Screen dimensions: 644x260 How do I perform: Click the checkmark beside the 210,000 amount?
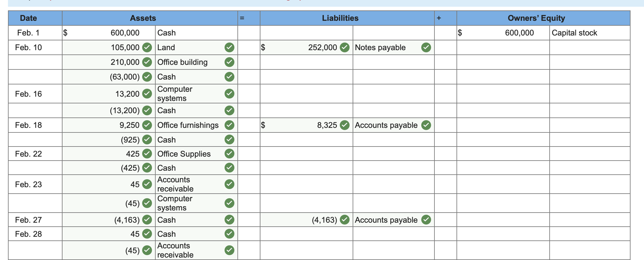(x=147, y=62)
